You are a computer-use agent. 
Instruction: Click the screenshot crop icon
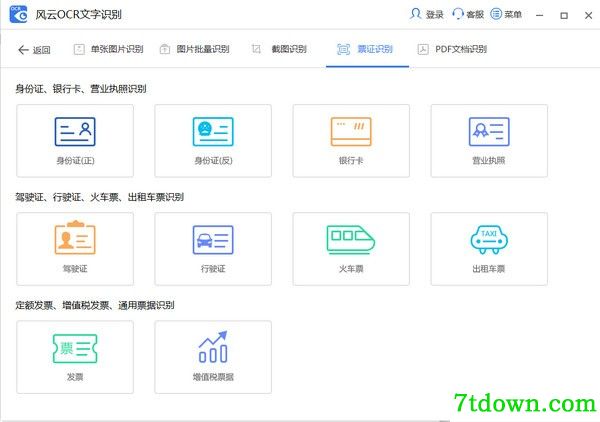pos(256,49)
